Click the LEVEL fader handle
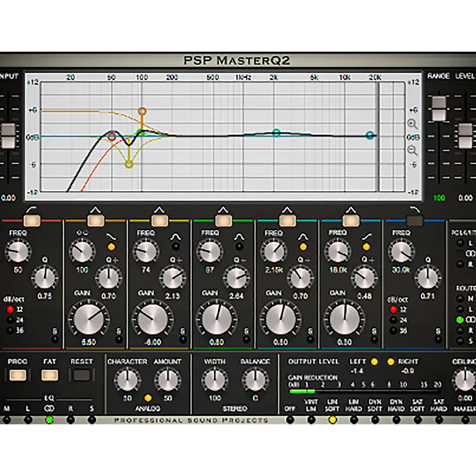The height and width of the screenshot is (476, 476). click(x=465, y=136)
